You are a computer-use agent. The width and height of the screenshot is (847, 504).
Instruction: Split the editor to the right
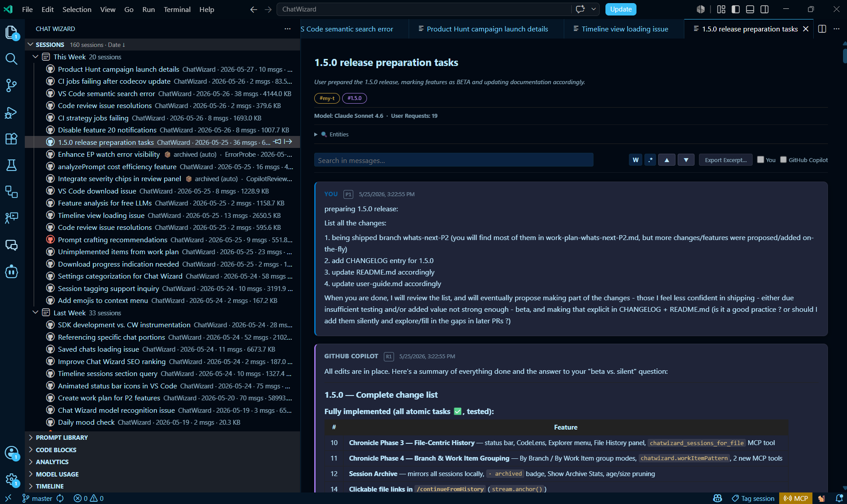tap(822, 29)
